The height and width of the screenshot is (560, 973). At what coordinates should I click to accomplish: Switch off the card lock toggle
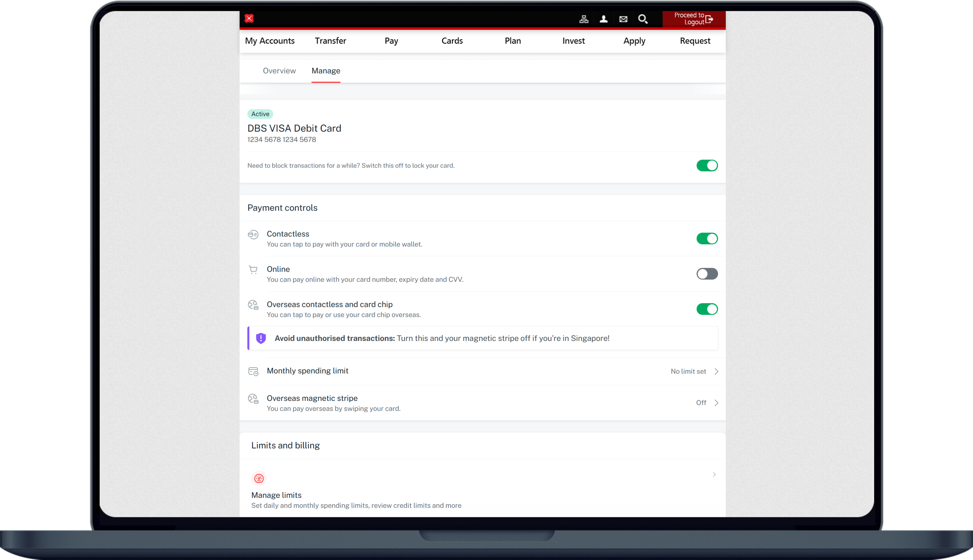(x=707, y=165)
